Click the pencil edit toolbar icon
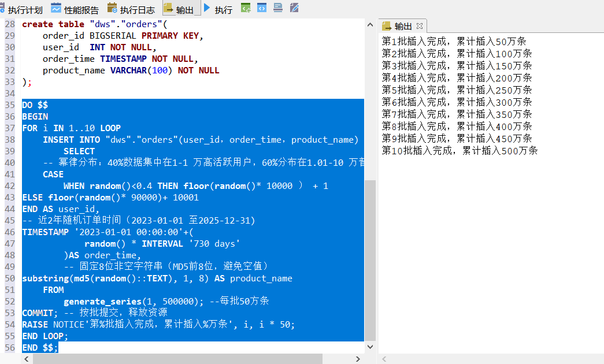Screen dimensions: 604x364 pos(294,9)
